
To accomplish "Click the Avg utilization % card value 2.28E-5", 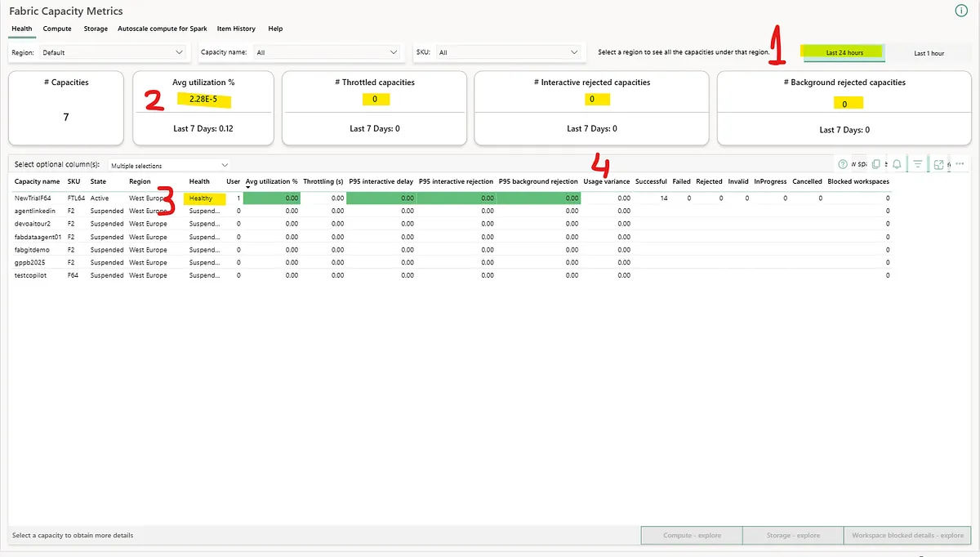I will click(204, 101).
